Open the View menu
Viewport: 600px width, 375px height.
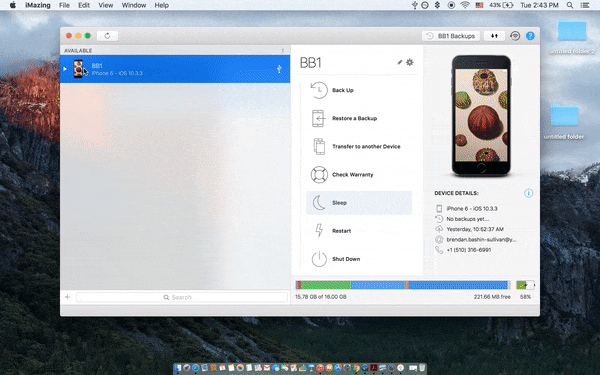[106, 5]
